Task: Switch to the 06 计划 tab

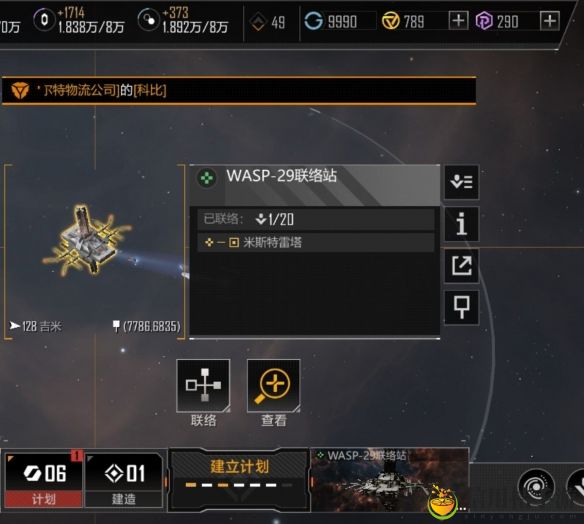Action: (43, 480)
